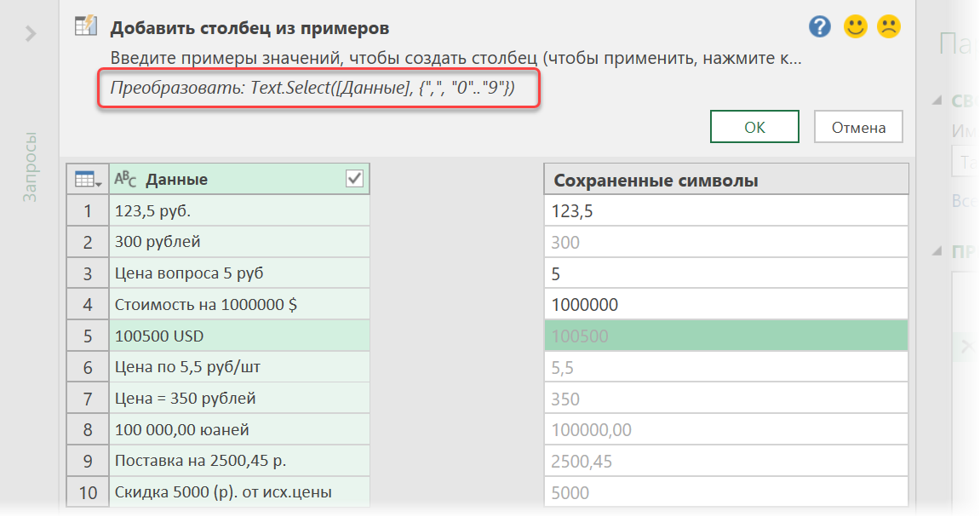Click the example cell containing 1000000
Image resolution: width=980 pixels, height=517 pixels.
point(726,304)
